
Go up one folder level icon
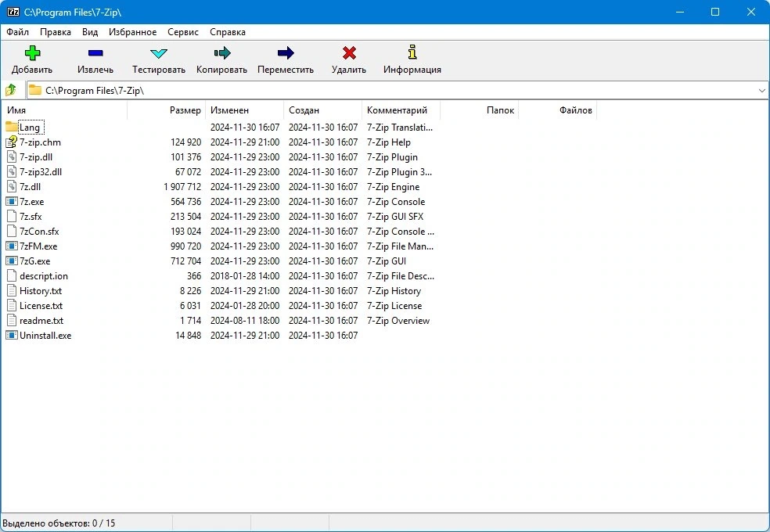click(x=11, y=90)
